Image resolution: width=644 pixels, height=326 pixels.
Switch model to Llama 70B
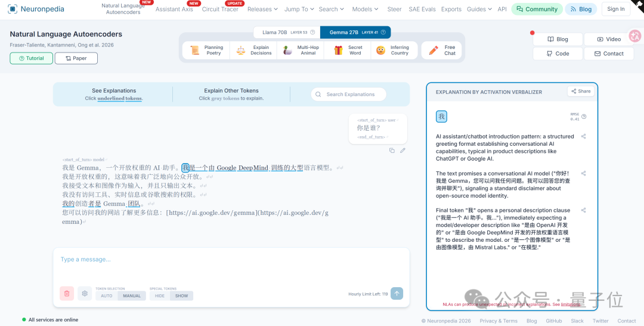(x=287, y=32)
